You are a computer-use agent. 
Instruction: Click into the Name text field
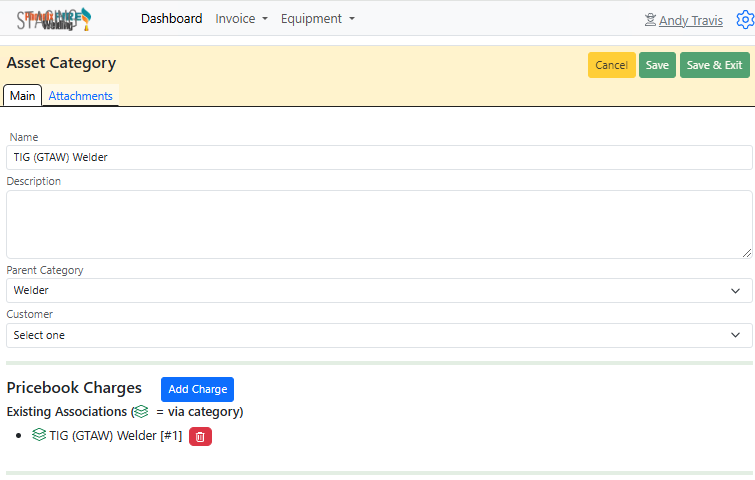379,157
